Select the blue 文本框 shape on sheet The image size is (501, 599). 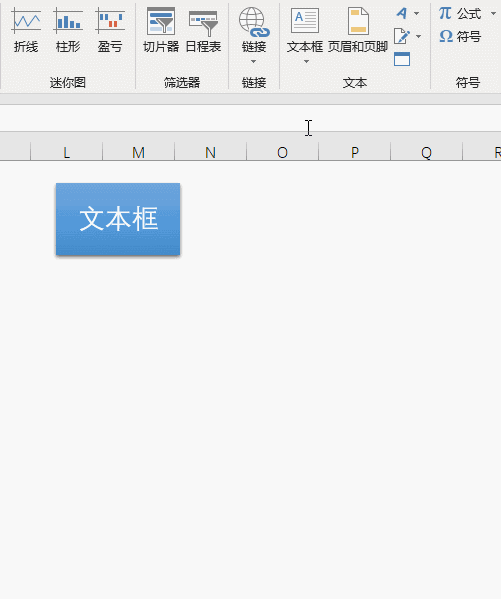pos(118,219)
